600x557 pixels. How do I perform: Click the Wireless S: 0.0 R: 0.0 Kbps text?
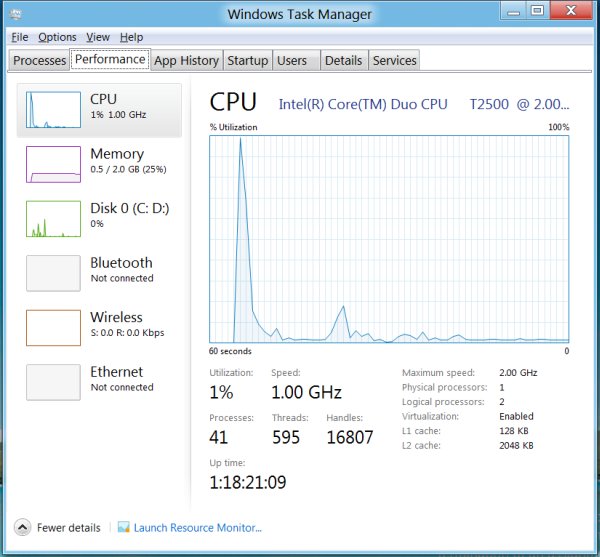click(x=127, y=333)
